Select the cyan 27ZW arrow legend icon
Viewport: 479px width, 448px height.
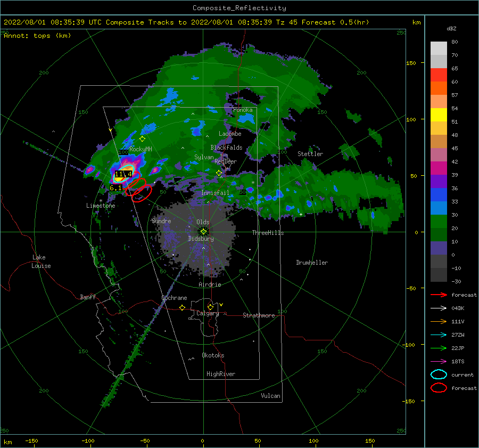pos(439,335)
